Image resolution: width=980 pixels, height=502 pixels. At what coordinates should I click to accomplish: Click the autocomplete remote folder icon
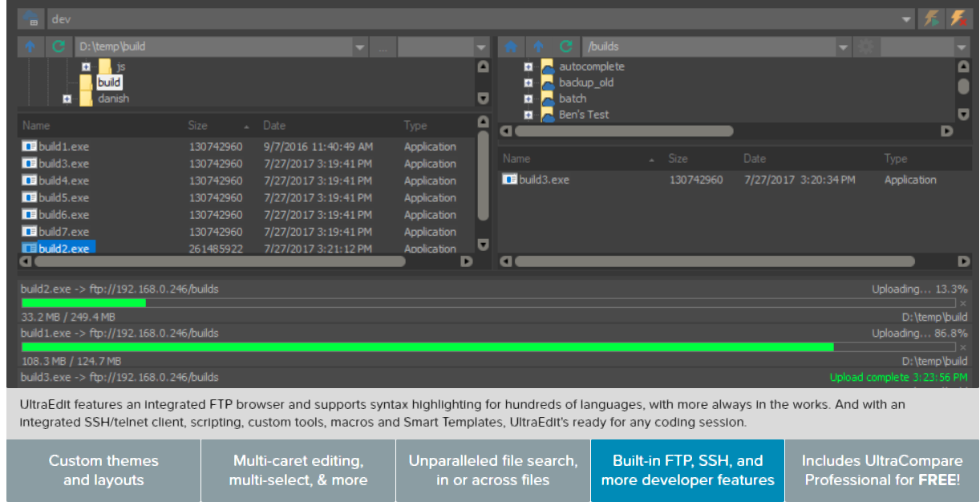click(548, 67)
